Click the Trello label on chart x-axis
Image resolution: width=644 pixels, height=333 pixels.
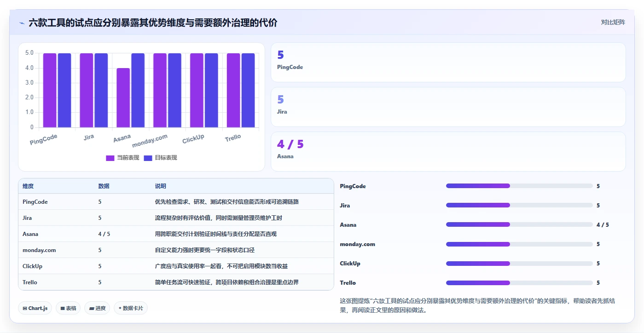233,138
